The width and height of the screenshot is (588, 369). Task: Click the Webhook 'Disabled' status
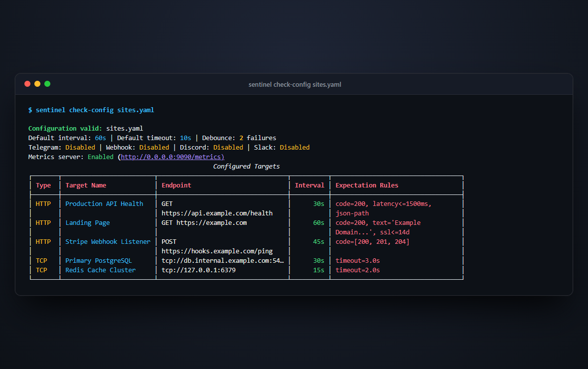pos(154,148)
